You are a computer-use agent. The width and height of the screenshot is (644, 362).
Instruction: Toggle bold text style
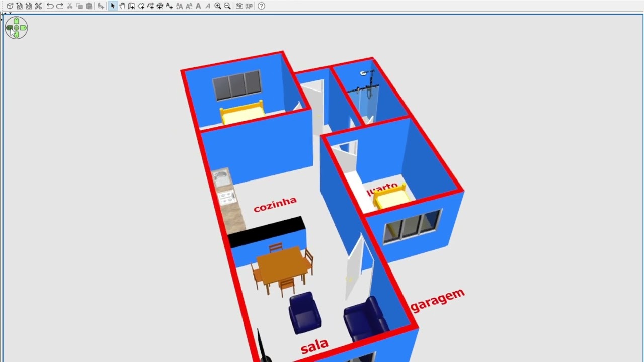(198, 6)
